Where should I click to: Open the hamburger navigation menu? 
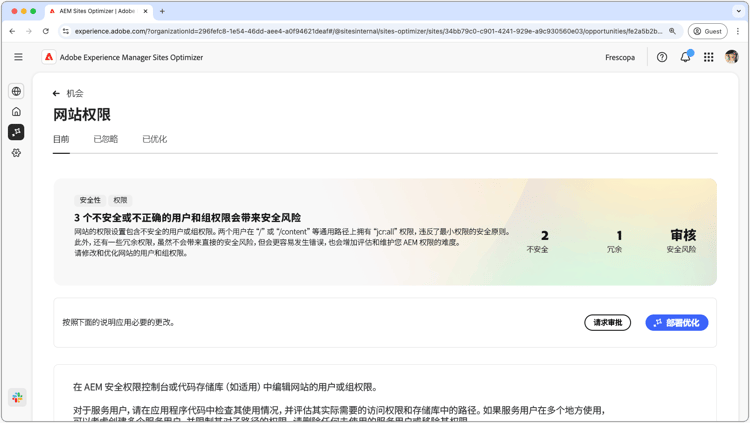click(x=18, y=57)
